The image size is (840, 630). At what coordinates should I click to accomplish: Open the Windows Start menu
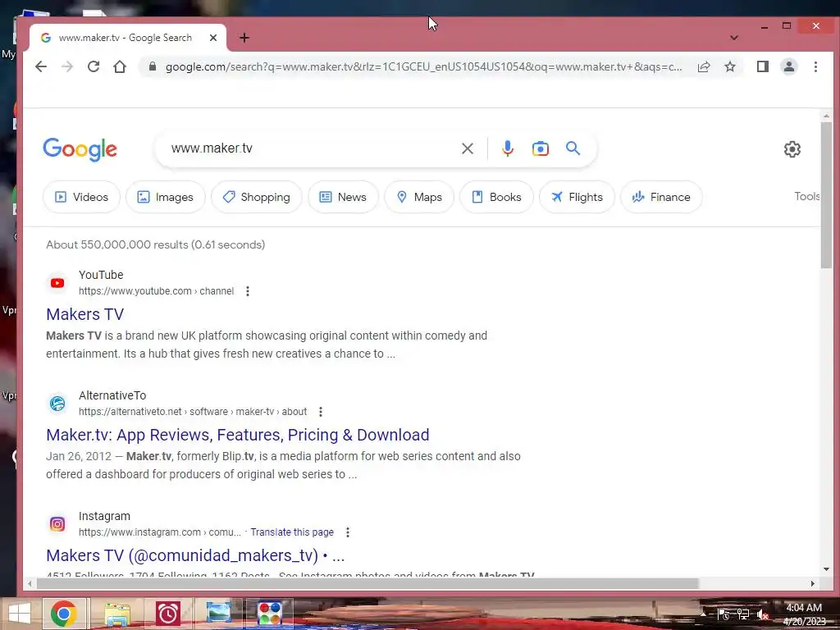tap(20, 614)
